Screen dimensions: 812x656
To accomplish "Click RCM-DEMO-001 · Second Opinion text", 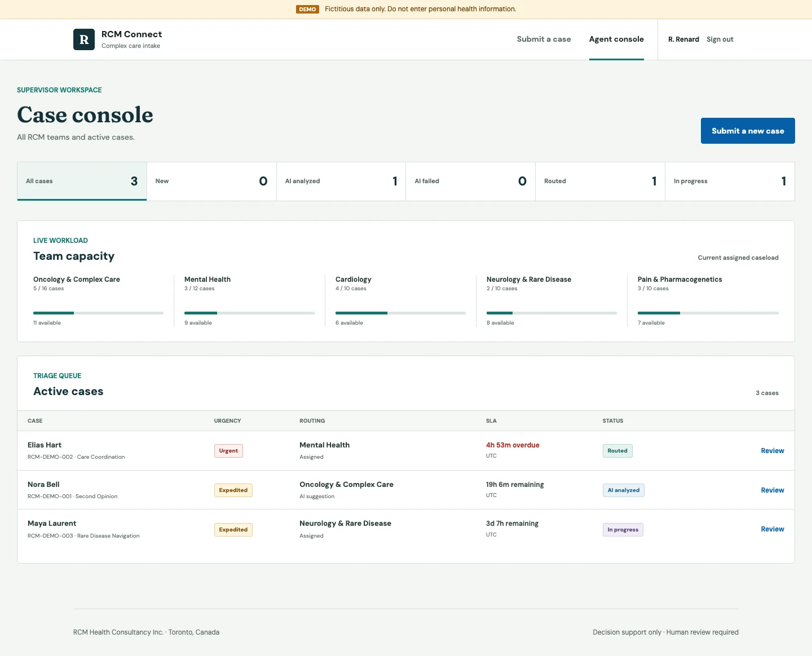I will click(x=73, y=497).
